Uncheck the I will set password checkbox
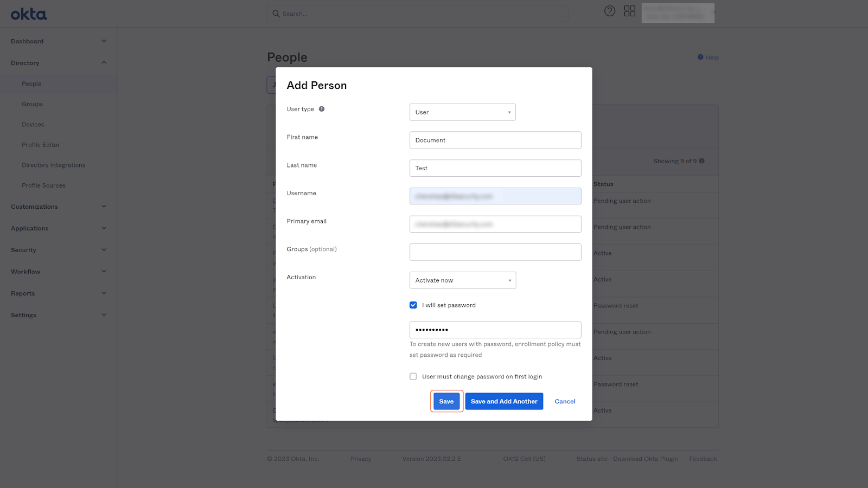The width and height of the screenshot is (868, 488). coord(413,305)
